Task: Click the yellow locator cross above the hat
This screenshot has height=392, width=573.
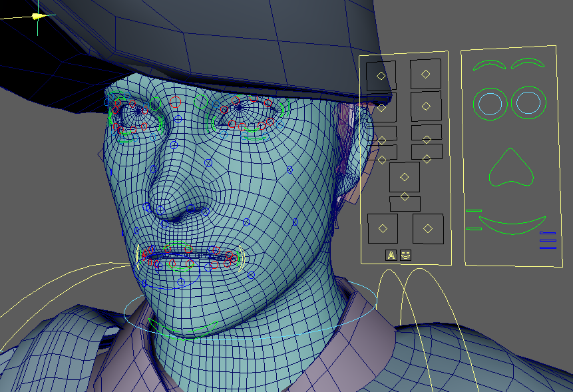Action: click(x=38, y=17)
